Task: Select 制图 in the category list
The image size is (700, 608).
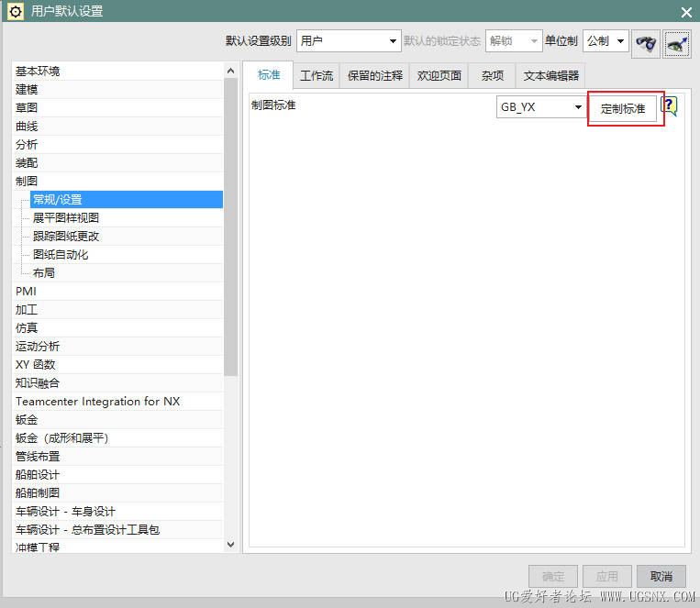Action: tap(117, 182)
